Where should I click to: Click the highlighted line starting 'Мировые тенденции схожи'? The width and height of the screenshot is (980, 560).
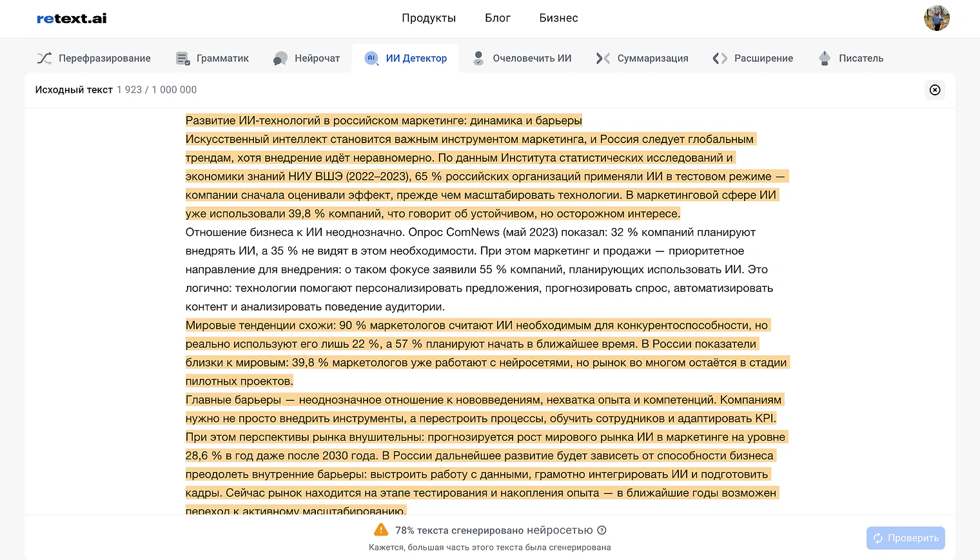coord(476,325)
